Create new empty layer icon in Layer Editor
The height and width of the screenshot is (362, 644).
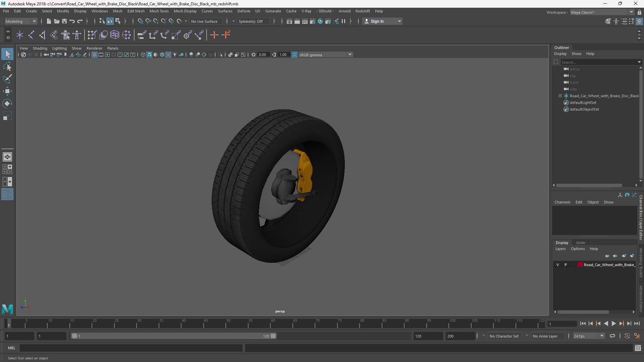(624, 256)
